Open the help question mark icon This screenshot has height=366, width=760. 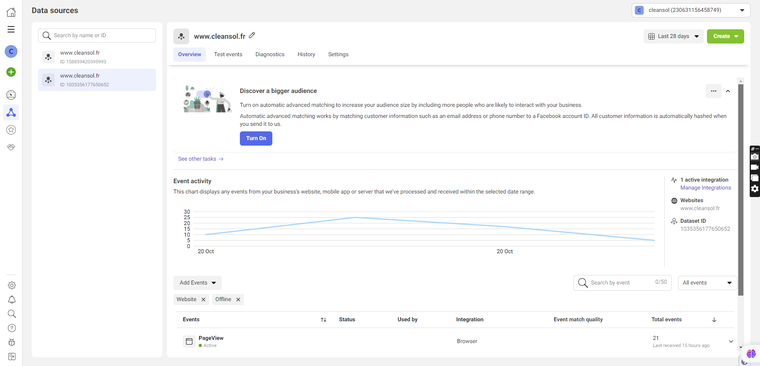pyautogui.click(x=12, y=328)
